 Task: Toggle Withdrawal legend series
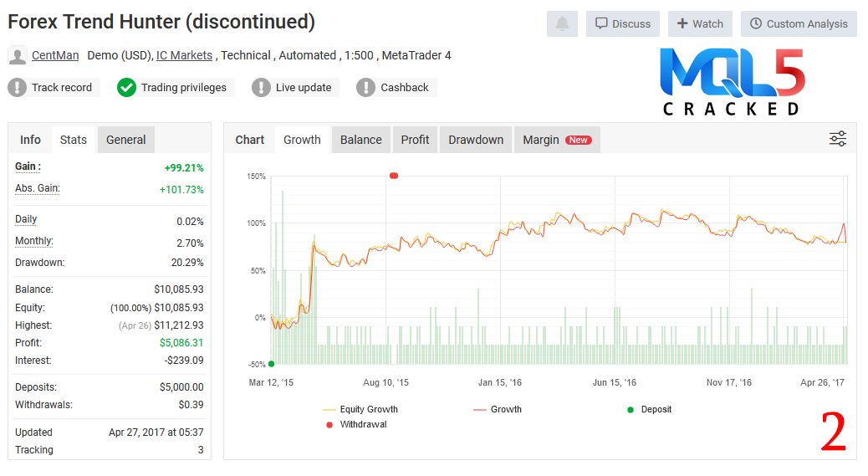pyautogui.click(x=356, y=424)
